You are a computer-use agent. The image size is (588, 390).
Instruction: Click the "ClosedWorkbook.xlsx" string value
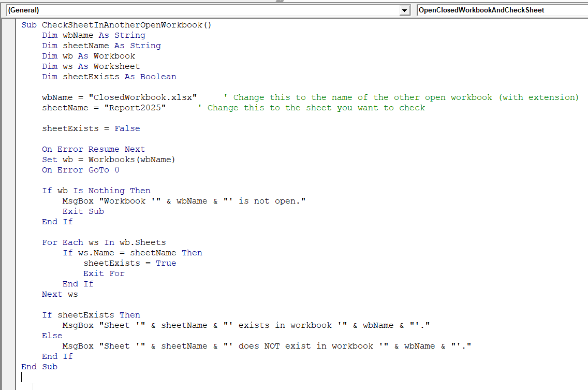click(143, 97)
